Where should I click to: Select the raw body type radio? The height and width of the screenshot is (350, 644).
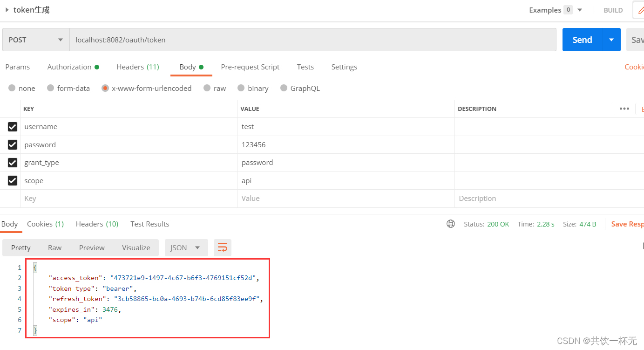[x=207, y=88]
